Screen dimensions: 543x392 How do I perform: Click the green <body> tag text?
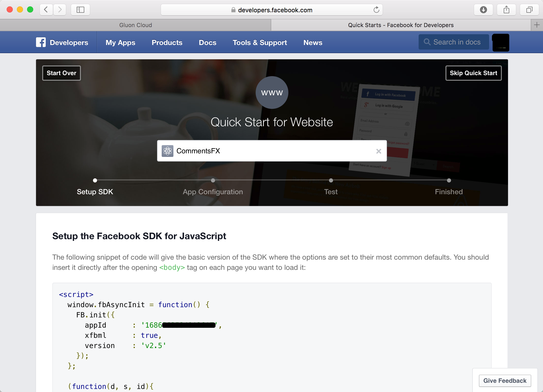point(172,267)
